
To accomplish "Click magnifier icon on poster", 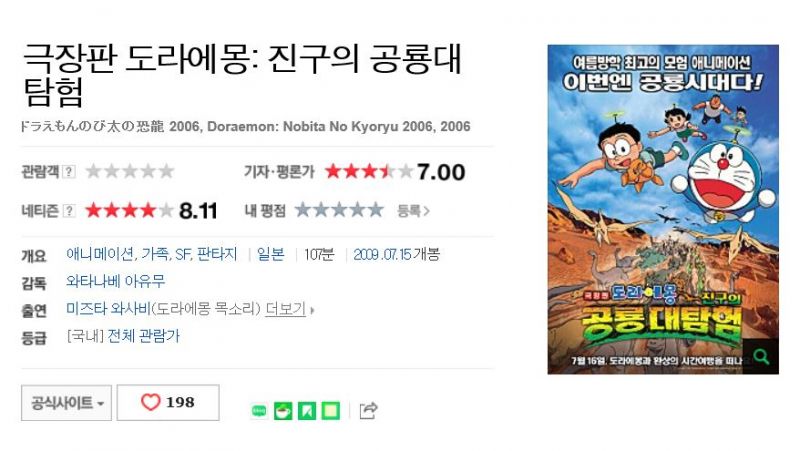I will click(x=761, y=356).
